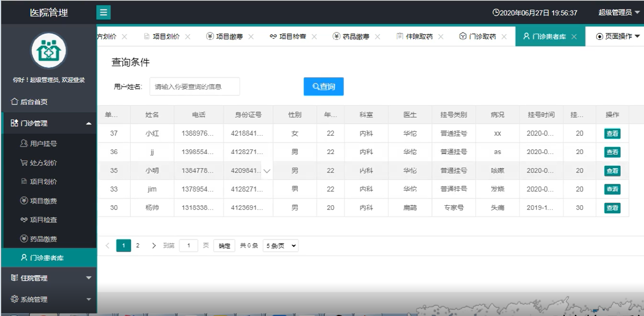Click the 医生 column header
The image size is (644, 316).
(410, 114)
